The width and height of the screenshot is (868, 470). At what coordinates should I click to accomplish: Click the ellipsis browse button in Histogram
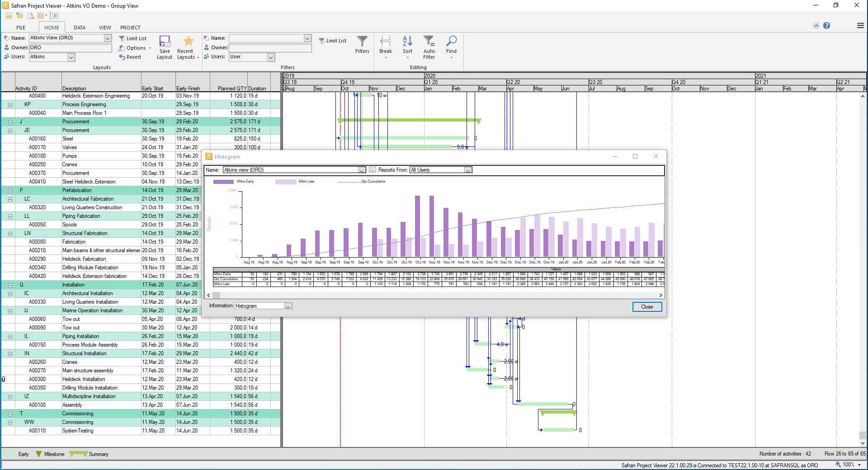(372, 170)
